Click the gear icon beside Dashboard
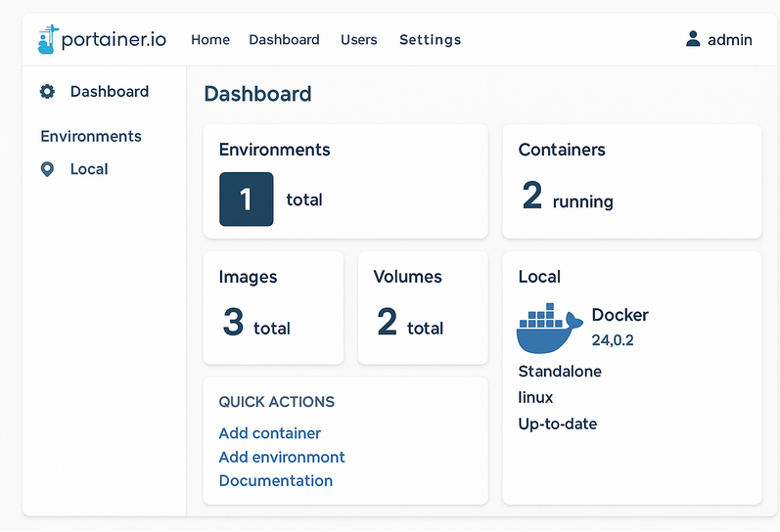The image size is (780, 532). (x=47, y=92)
